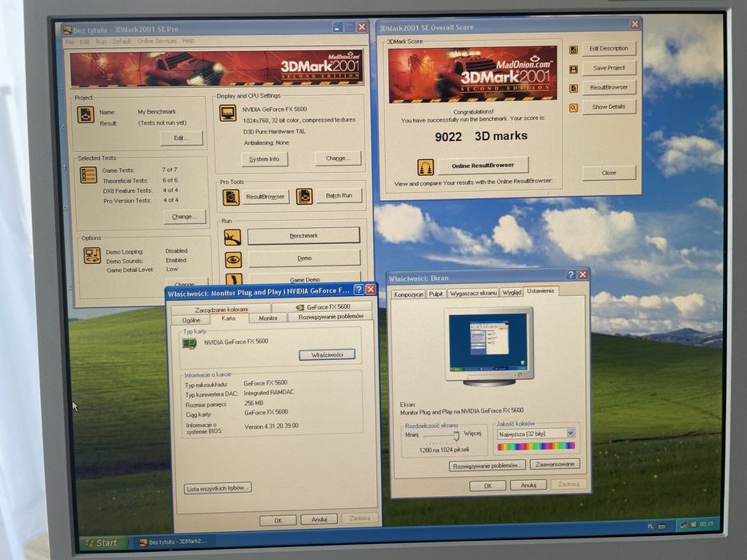
Task: Click the graphics card icon next to NVIDIA GeForce FX 5600
Action: coord(190,343)
